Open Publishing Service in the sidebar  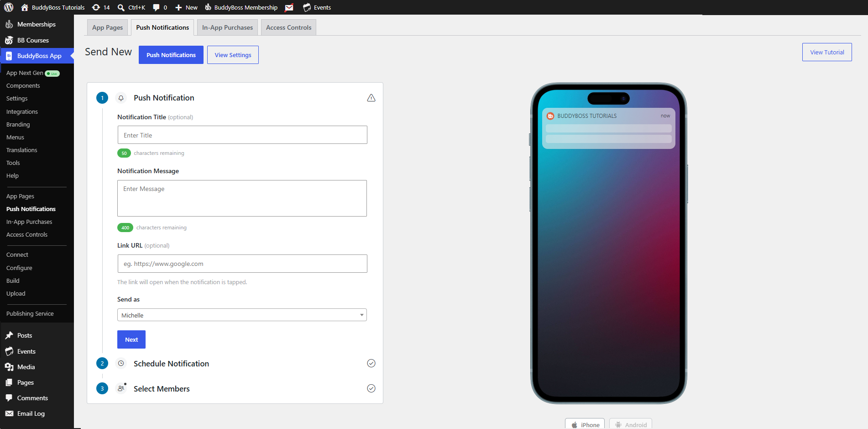30,313
